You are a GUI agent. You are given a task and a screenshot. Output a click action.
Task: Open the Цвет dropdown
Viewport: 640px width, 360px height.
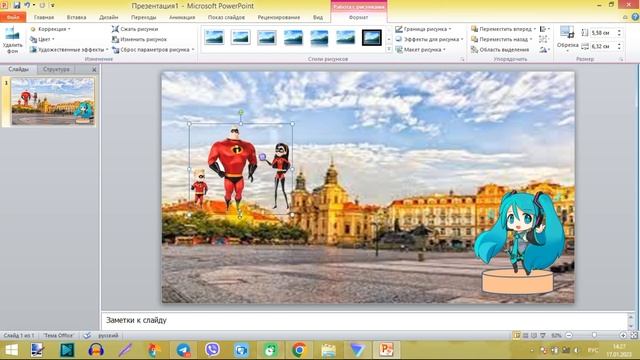coord(42,39)
